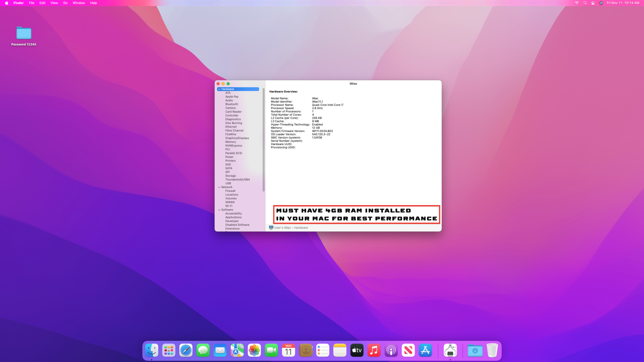Open the Go menu
This screenshot has height=362, width=644.
[65, 3]
